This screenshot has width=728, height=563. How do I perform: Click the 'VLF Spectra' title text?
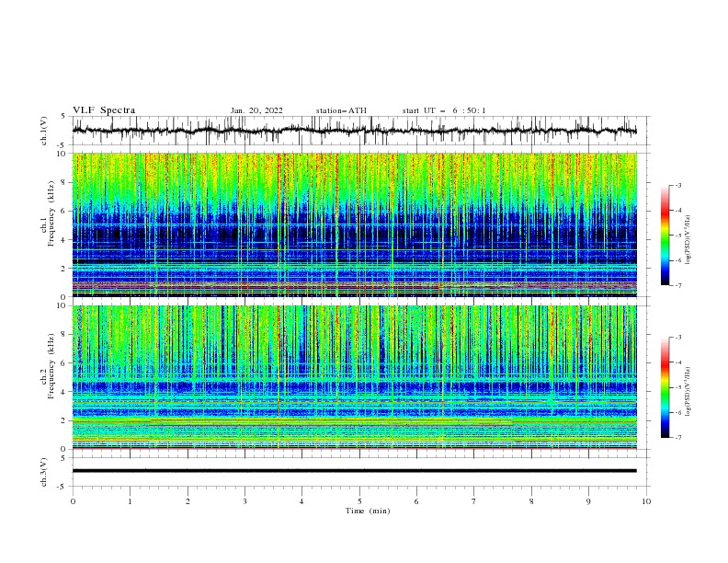coord(104,110)
